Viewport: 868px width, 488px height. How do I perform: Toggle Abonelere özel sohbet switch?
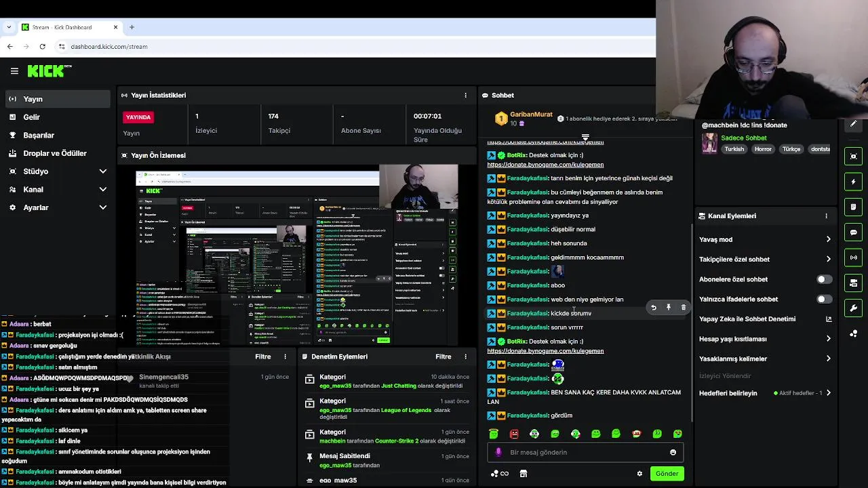point(823,279)
